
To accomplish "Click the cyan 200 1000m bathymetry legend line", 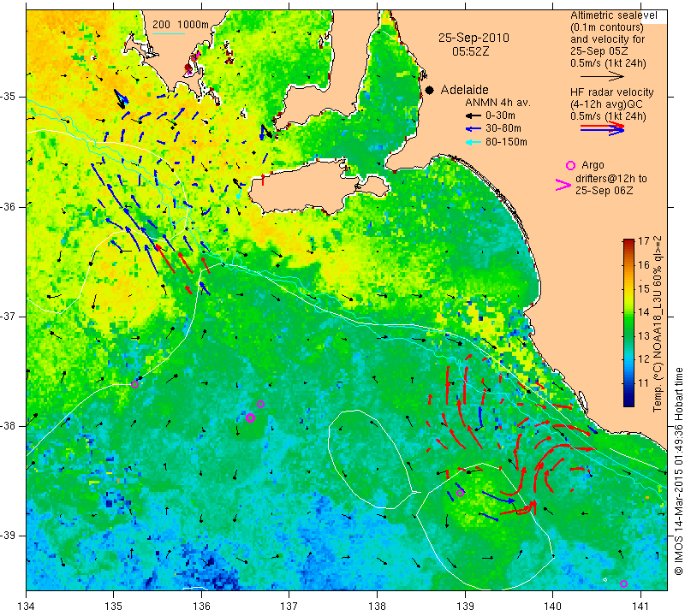I will click(x=169, y=33).
